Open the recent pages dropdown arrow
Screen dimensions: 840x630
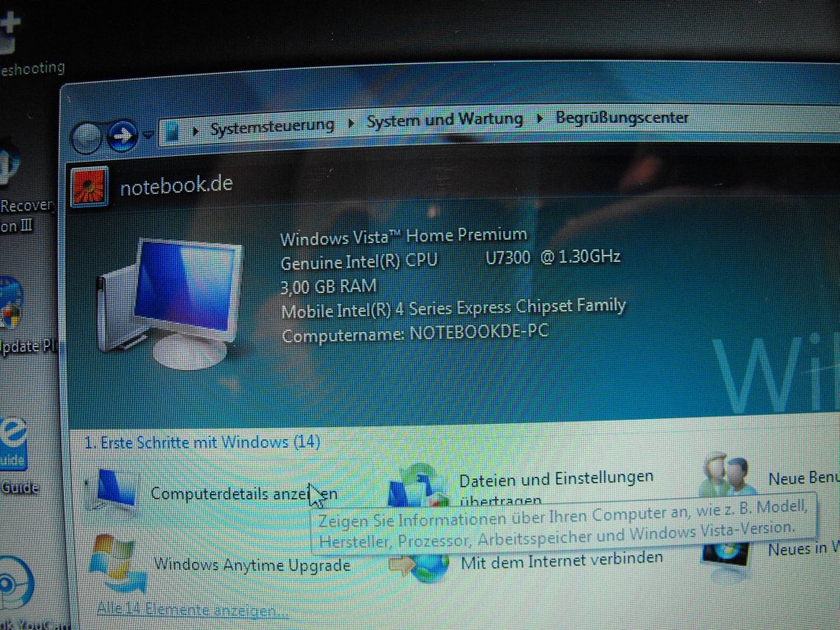(x=148, y=134)
